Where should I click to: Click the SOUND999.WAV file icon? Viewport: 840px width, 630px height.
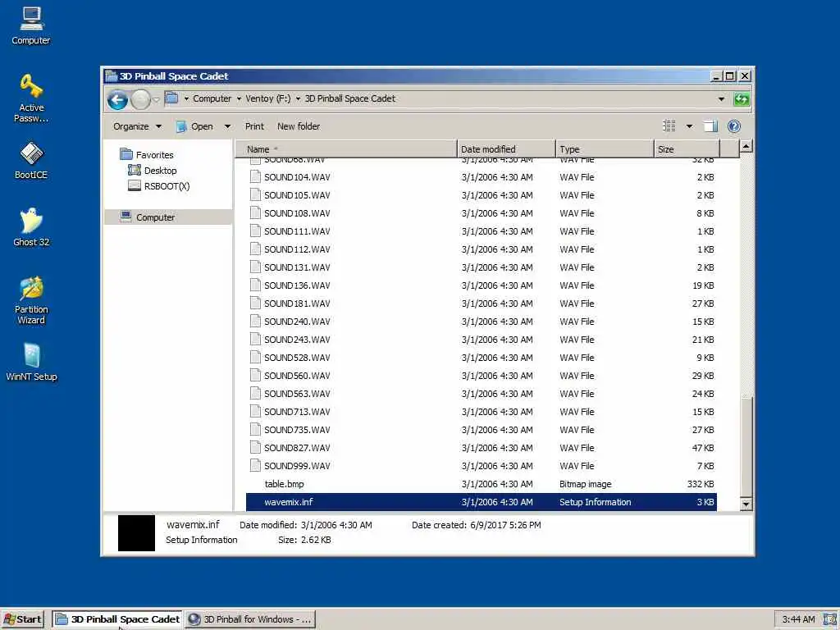click(256, 466)
